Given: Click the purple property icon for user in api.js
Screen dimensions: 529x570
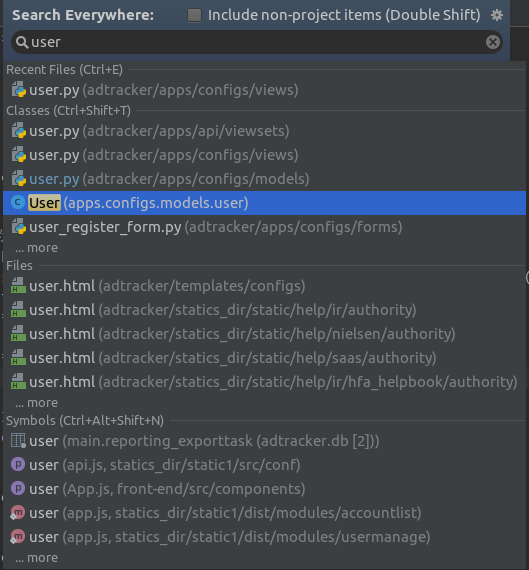Looking at the screenshot, I should coord(18,464).
